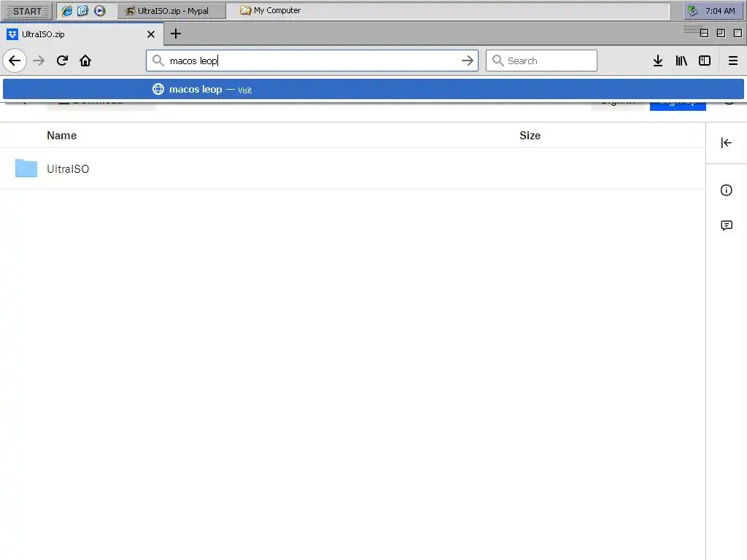Click the system tray icon next to the clock
The image size is (747, 560).
[693, 10]
